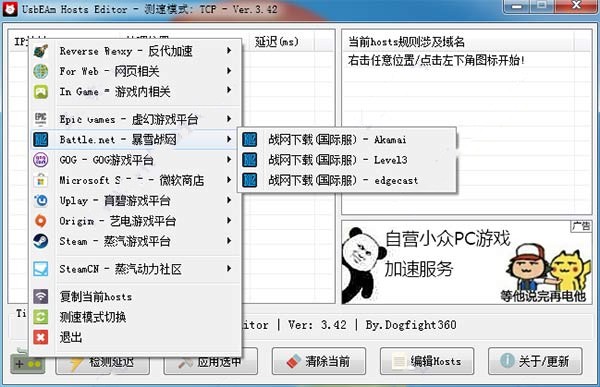Click the 编辑Hosts button
Image resolution: width=600 pixels, height=387 pixels.
[427, 361]
